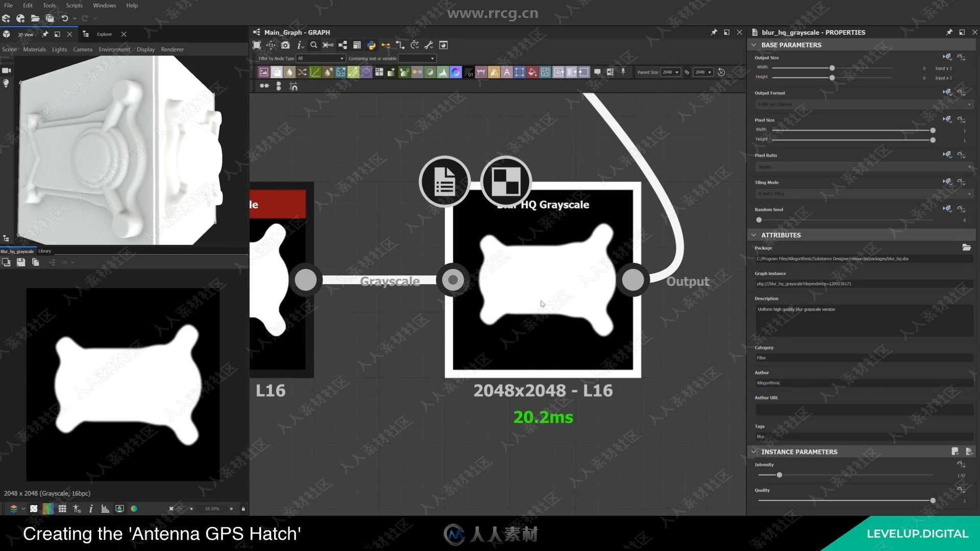
Task: Add a comment to the graph
Action: point(597,72)
